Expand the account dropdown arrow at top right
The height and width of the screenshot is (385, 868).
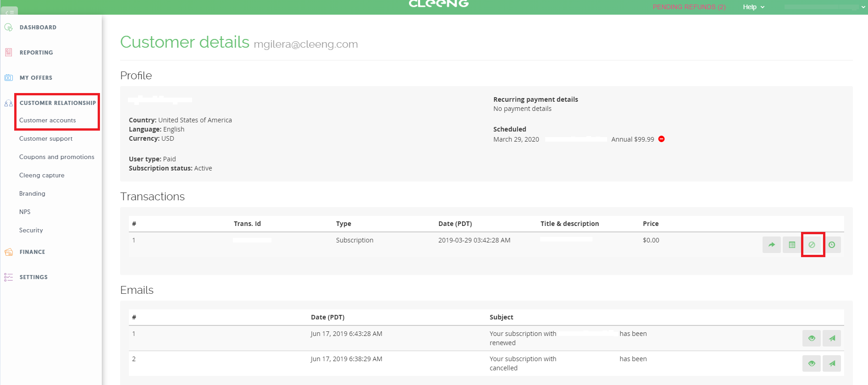click(864, 7)
